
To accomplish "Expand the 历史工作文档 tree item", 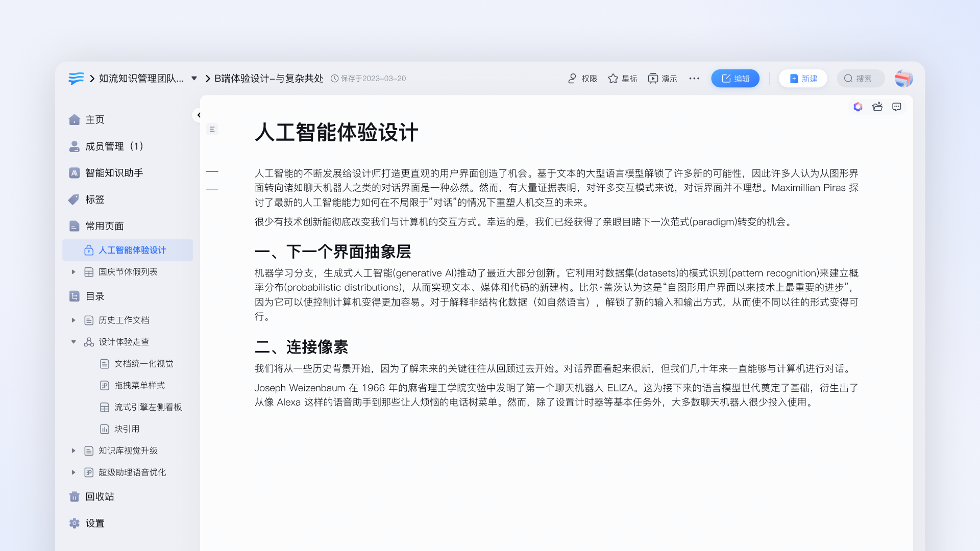I will (x=73, y=320).
